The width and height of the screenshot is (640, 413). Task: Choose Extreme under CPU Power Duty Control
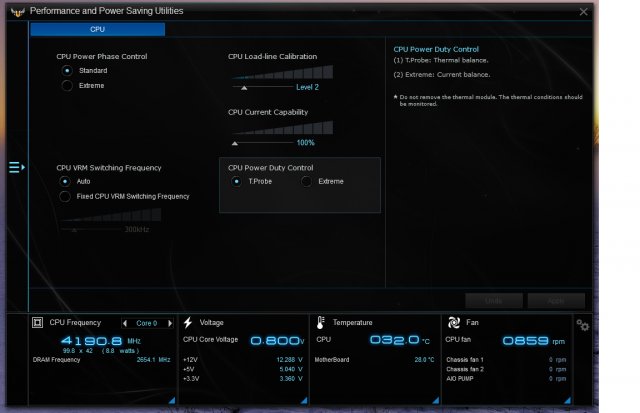tap(307, 181)
